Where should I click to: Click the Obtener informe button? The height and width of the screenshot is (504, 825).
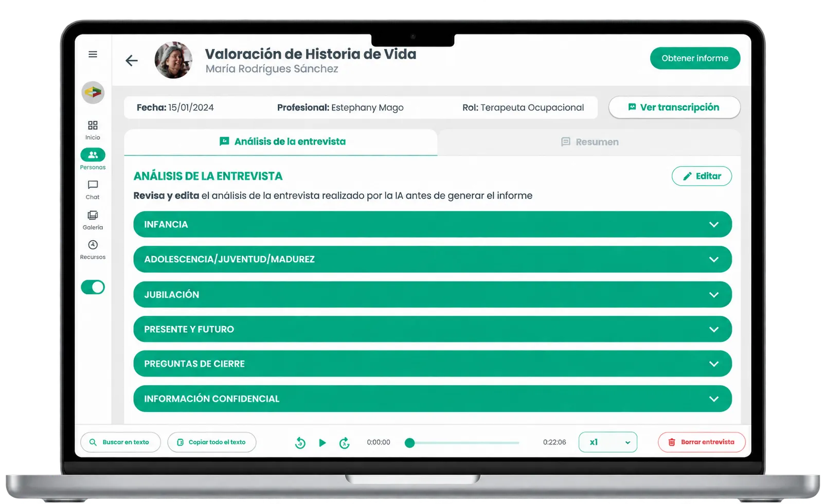tap(695, 58)
